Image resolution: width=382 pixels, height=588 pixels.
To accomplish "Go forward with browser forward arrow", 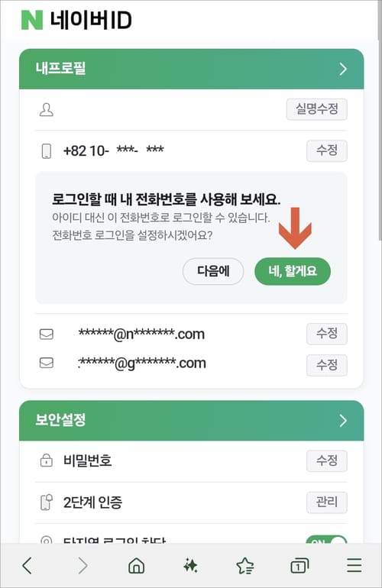I will (83, 565).
